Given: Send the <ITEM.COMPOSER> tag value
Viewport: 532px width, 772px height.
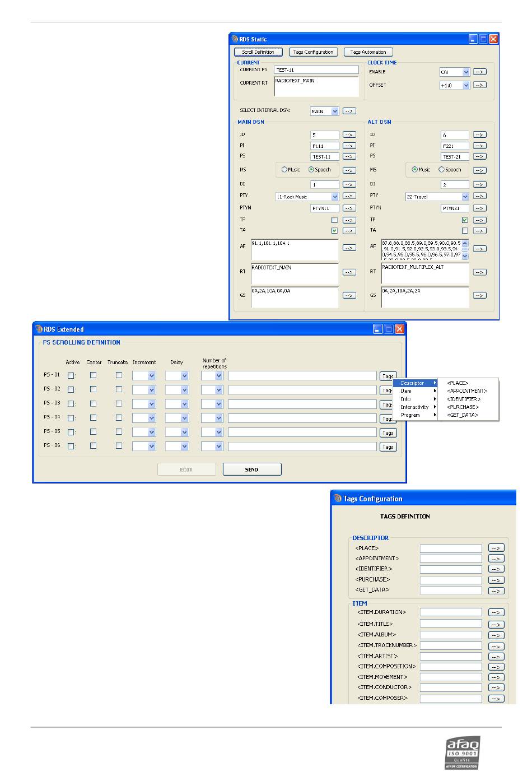Looking at the screenshot, I should (x=496, y=699).
